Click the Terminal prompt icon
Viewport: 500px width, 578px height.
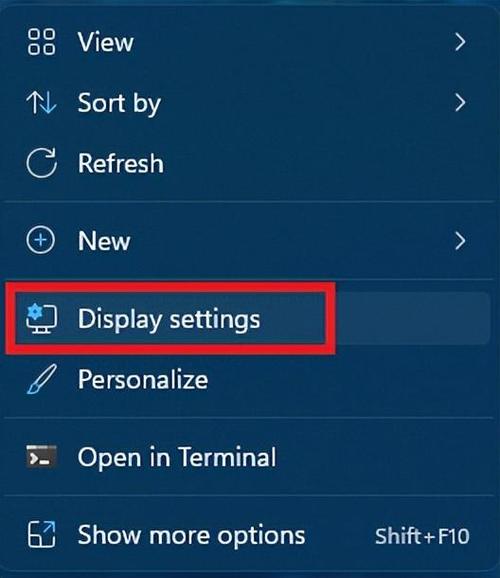41,457
